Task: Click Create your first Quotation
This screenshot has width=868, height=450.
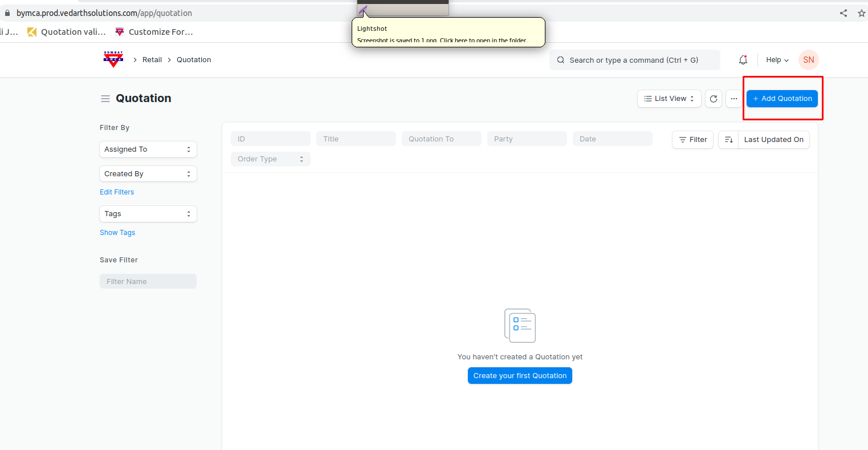Action: coord(520,376)
